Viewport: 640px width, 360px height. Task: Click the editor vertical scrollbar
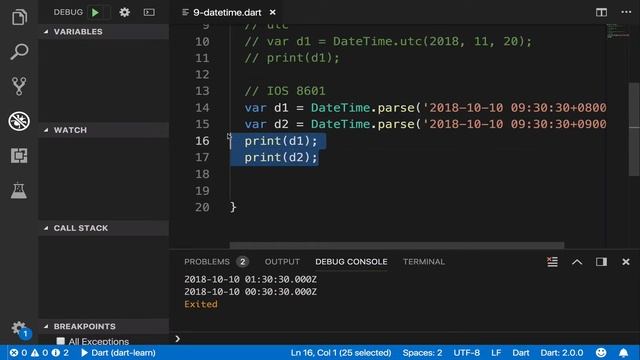(x=634, y=130)
